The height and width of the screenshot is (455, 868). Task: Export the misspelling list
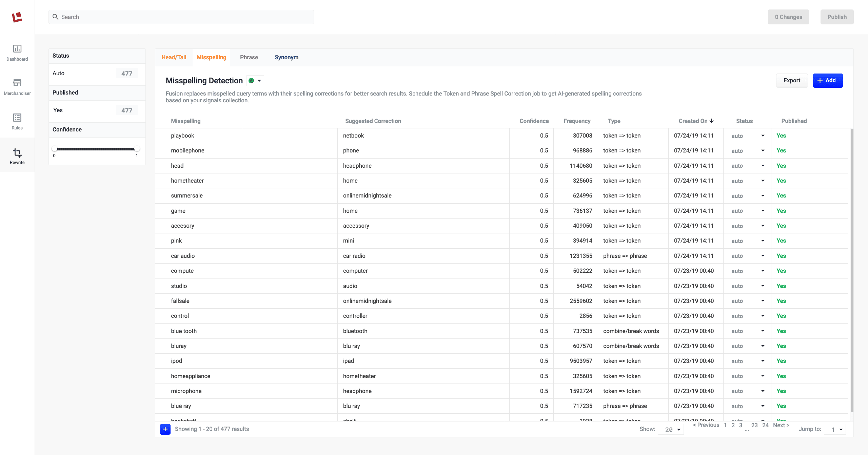[x=792, y=80]
